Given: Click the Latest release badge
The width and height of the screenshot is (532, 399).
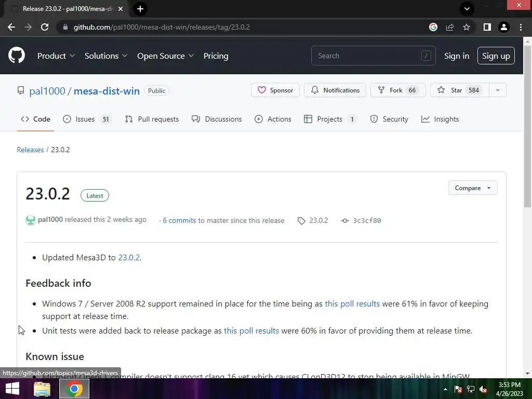Looking at the screenshot, I should pos(95,195).
